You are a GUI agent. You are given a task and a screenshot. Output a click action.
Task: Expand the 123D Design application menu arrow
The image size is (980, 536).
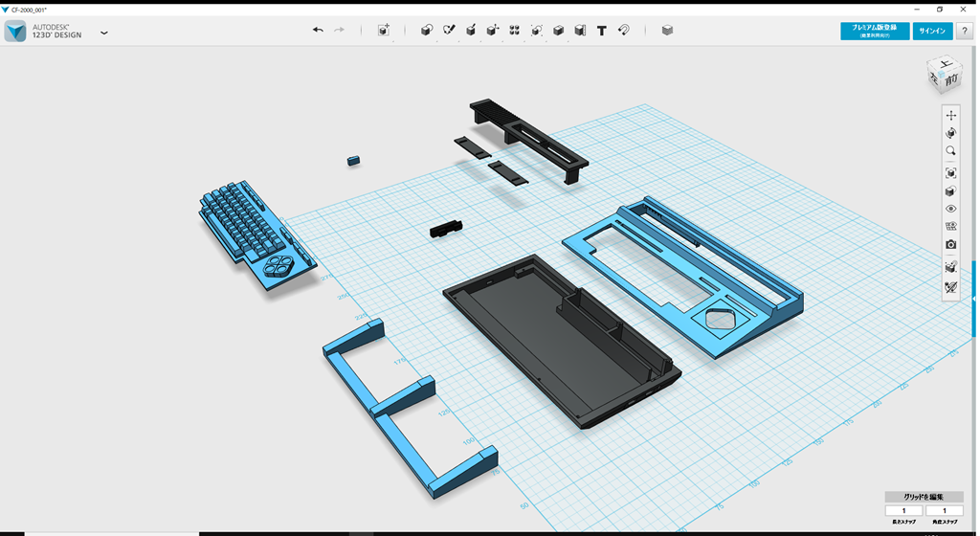point(104,33)
